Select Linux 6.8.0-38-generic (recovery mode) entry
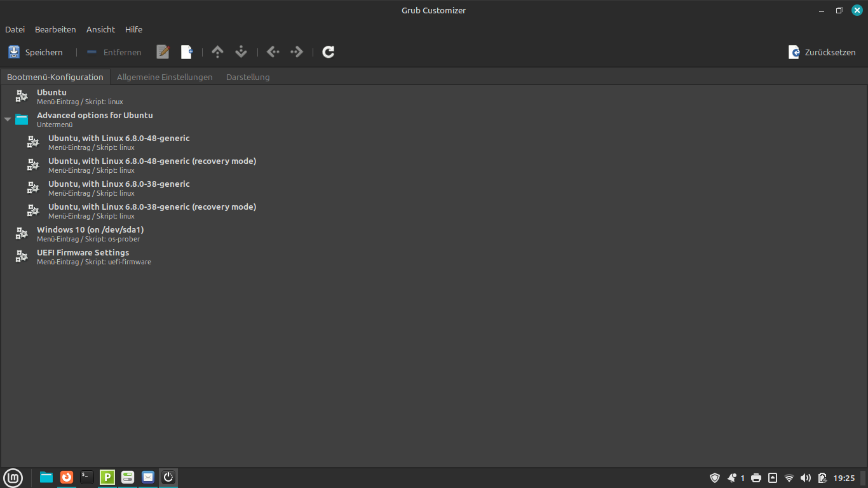The height and width of the screenshot is (488, 868). 434,211
